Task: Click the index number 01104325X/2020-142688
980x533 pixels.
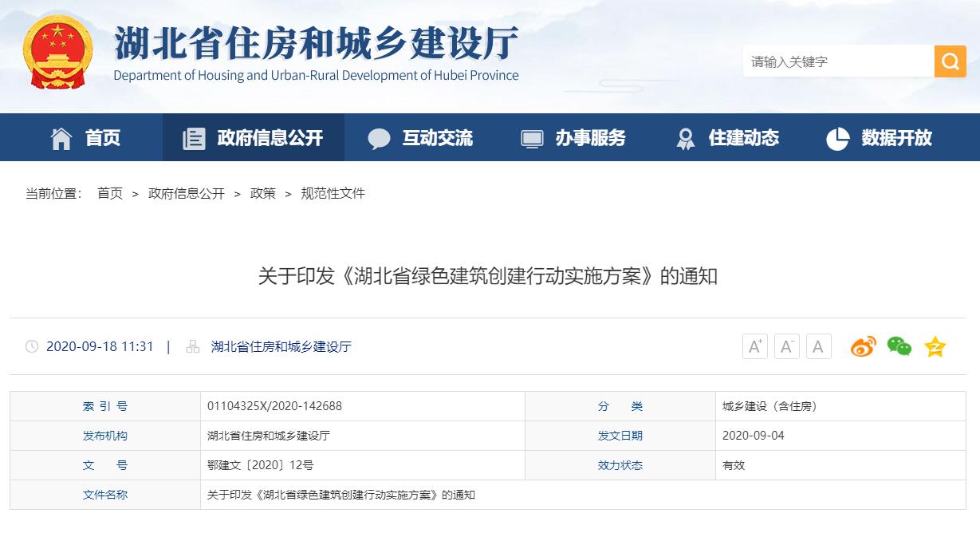Action: click(274, 406)
